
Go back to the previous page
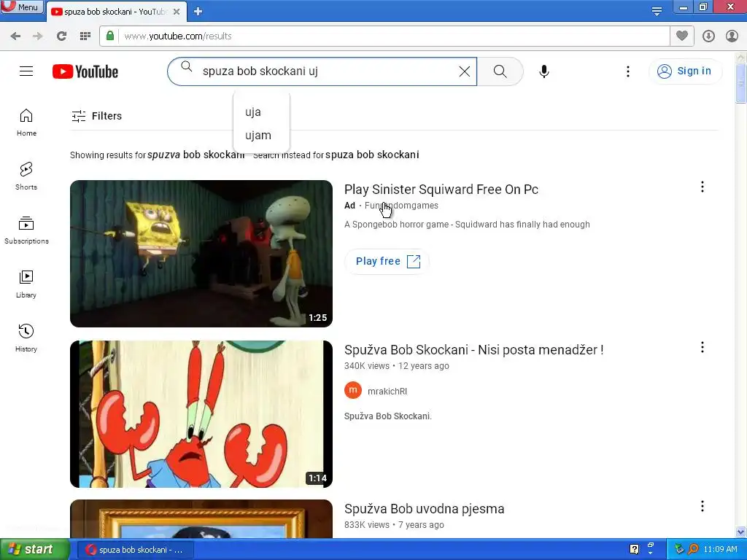(15, 36)
